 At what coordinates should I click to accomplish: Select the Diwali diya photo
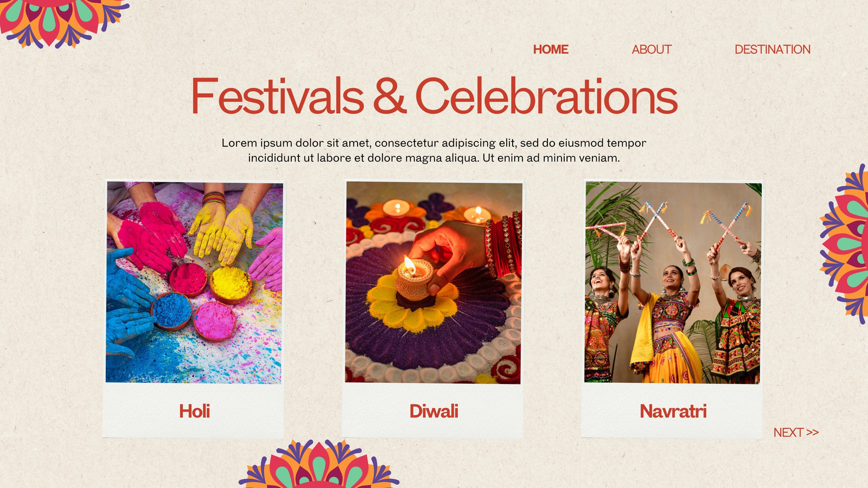pos(433,282)
